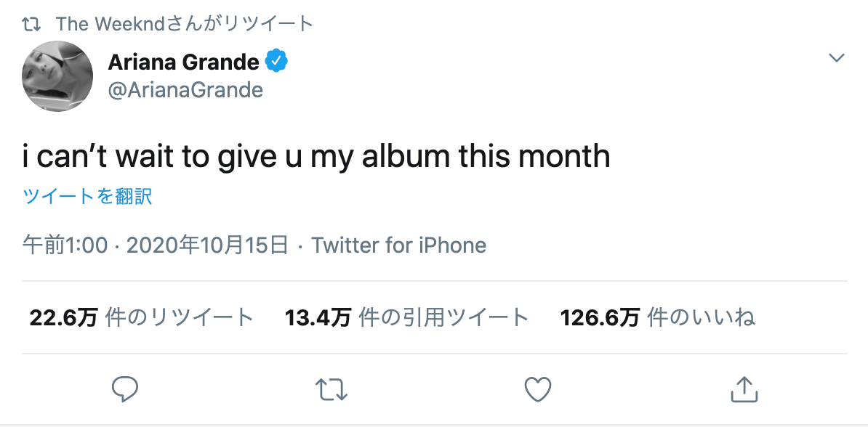Open the 件のいいね likes label
This screenshot has width=868, height=427.
click(x=701, y=317)
